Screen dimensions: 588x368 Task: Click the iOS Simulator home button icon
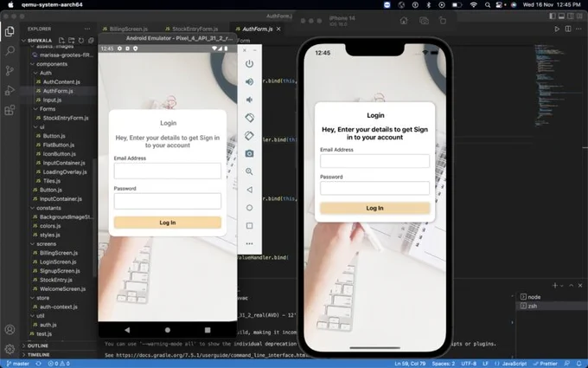point(404,21)
